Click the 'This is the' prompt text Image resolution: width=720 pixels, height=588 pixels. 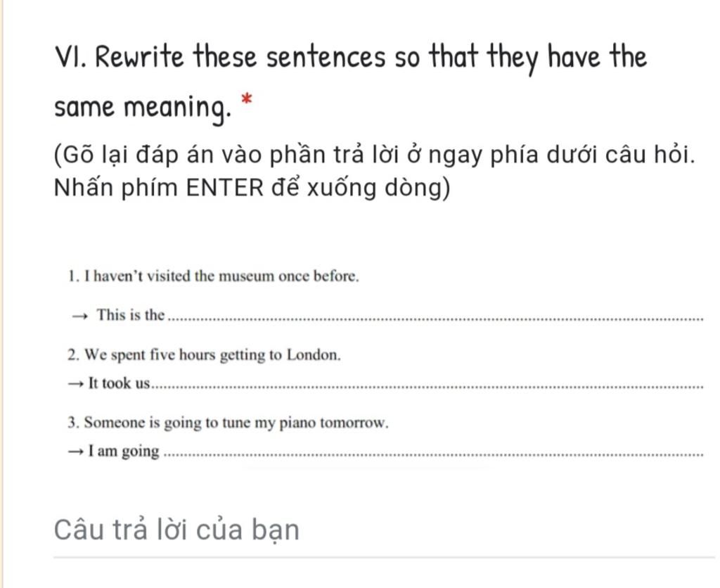click(x=130, y=315)
